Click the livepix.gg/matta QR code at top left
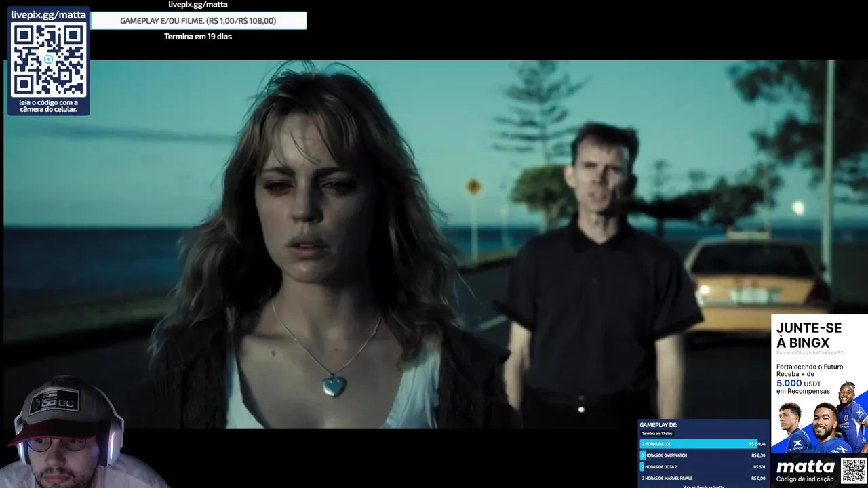The width and height of the screenshot is (868, 488). pos(48,60)
